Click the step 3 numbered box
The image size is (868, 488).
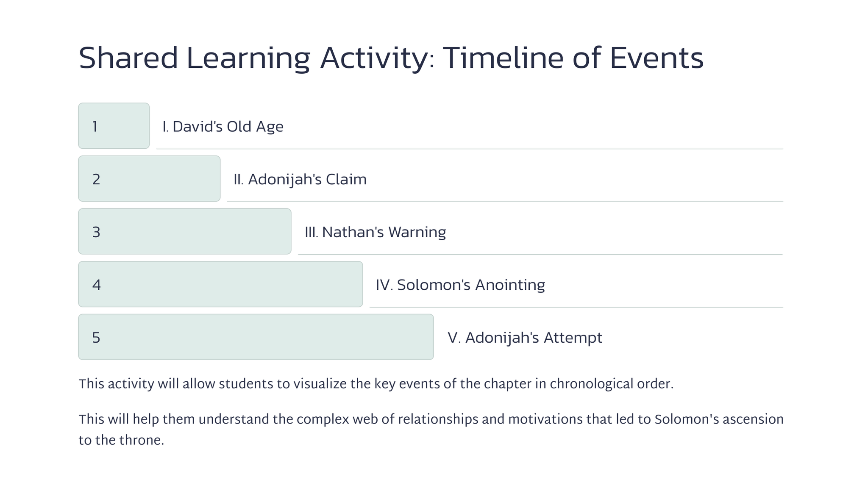click(x=185, y=231)
